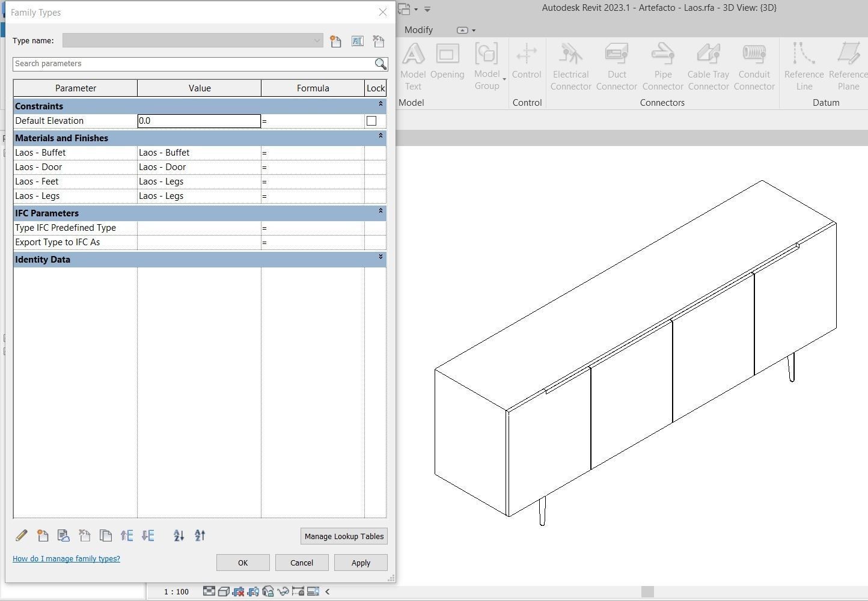Image resolution: width=868 pixels, height=601 pixels.
Task: Click the Formula column header
Action: (313, 88)
